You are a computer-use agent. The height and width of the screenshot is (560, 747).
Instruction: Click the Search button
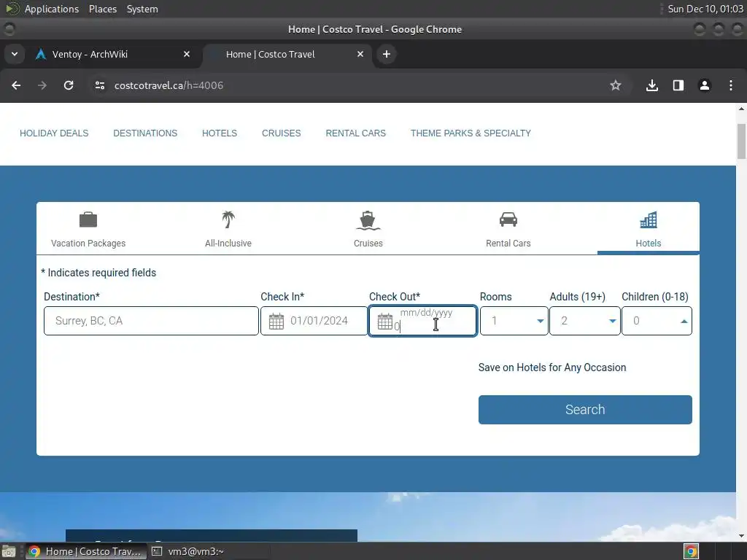[585, 410]
